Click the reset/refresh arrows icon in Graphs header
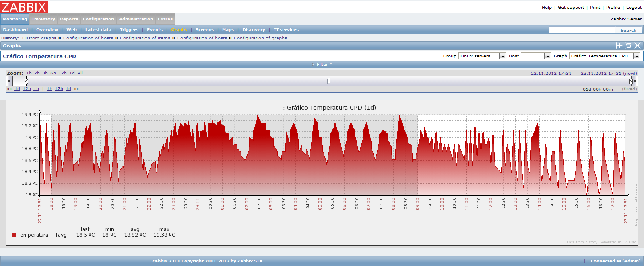Viewport: 644px width, 266px height. point(629,46)
